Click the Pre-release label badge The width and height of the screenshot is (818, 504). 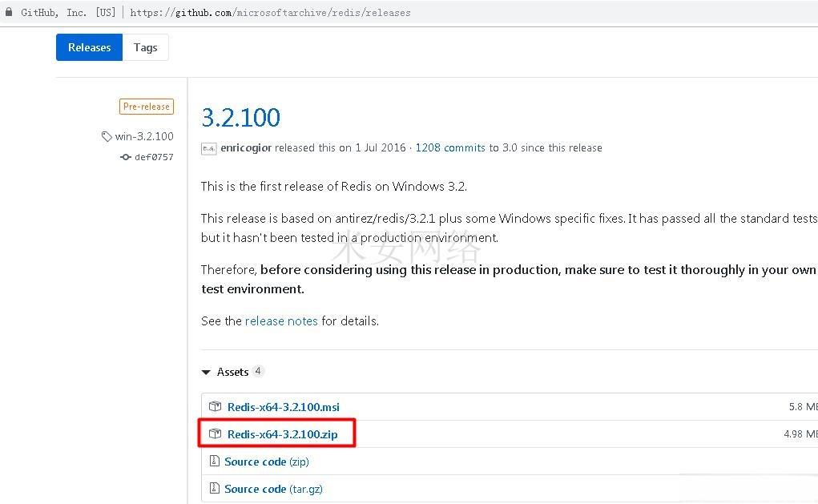pos(147,107)
